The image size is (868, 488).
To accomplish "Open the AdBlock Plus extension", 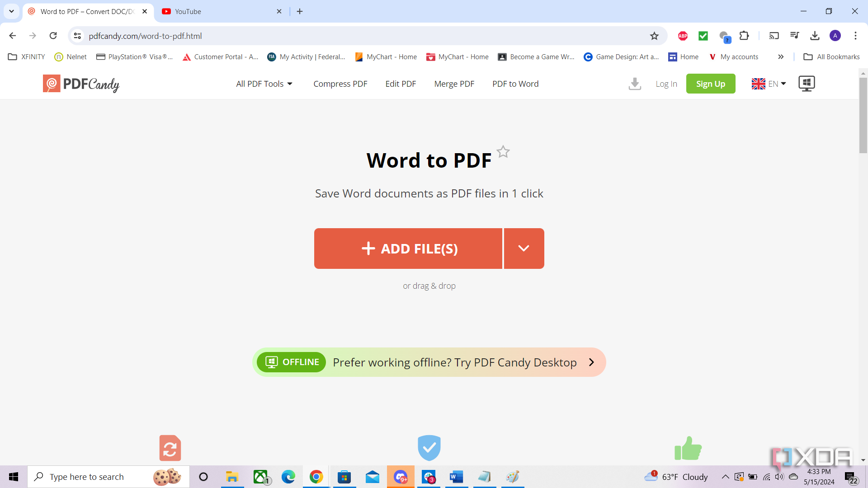I will [683, 36].
